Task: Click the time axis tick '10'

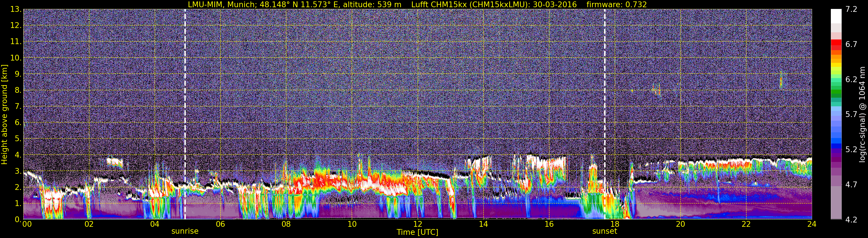Action: (351, 224)
